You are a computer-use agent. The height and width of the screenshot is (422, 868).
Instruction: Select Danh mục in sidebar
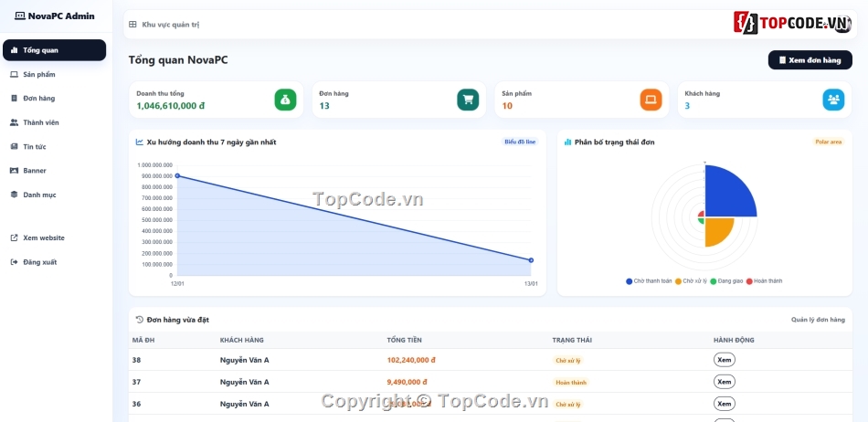54,195
